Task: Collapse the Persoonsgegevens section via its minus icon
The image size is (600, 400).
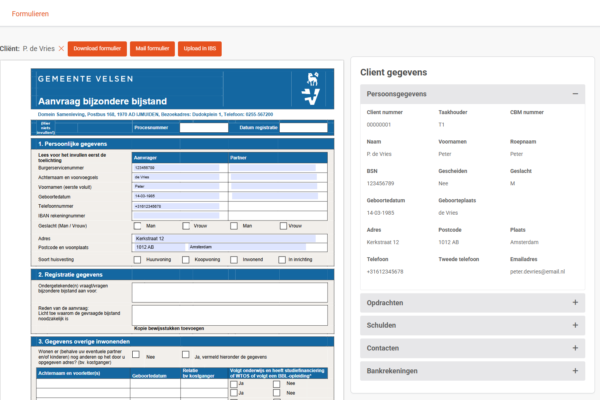Action: coord(575,94)
